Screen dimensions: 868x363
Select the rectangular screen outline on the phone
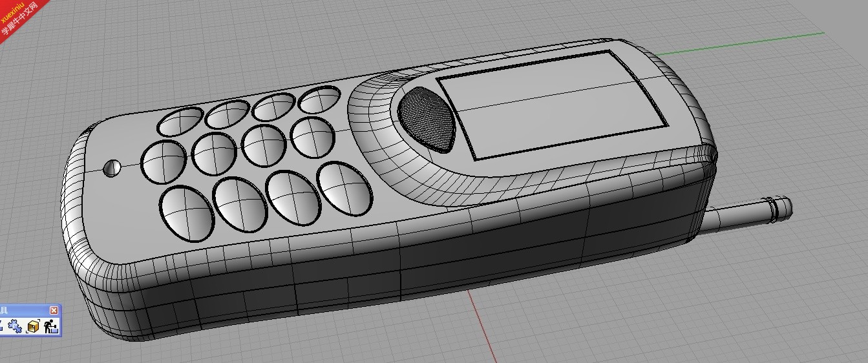pyautogui.click(x=552, y=105)
